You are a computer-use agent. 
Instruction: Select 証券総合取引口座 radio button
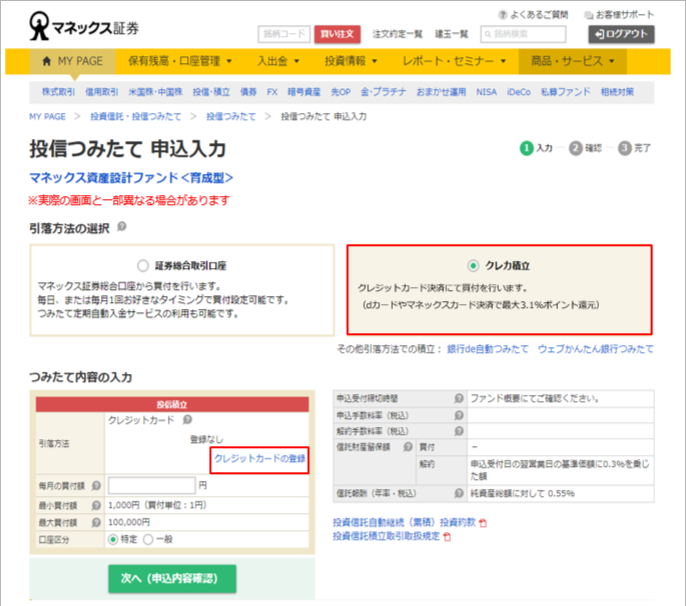pyautogui.click(x=143, y=266)
